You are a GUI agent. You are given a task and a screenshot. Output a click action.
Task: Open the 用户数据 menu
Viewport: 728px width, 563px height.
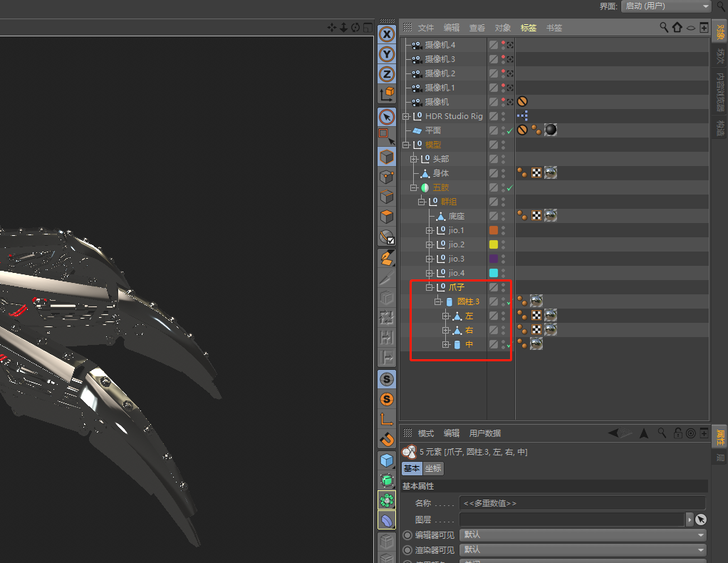coord(484,433)
